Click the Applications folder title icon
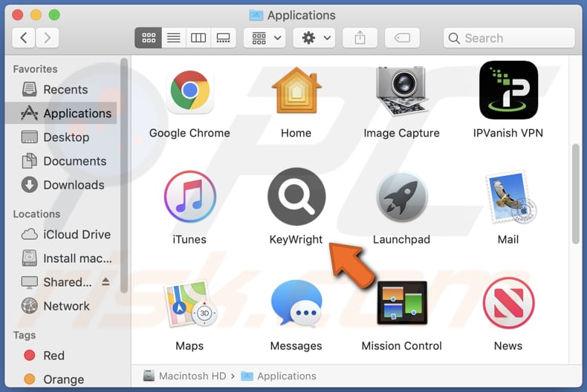The width and height of the screenshot is (587, 392). pos(256,16)
